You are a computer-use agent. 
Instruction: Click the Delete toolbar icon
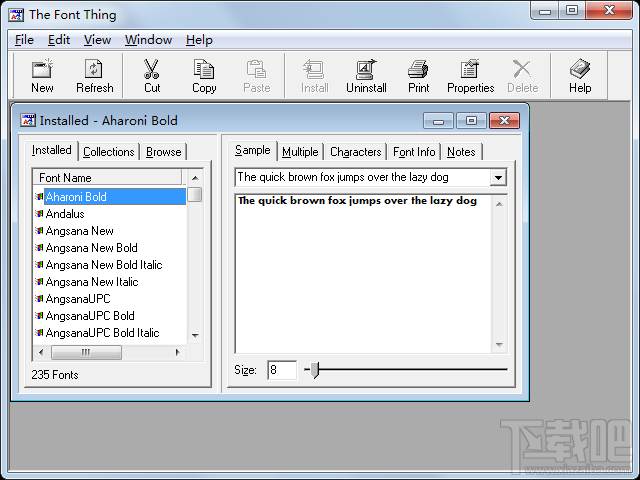coord(522,69)
